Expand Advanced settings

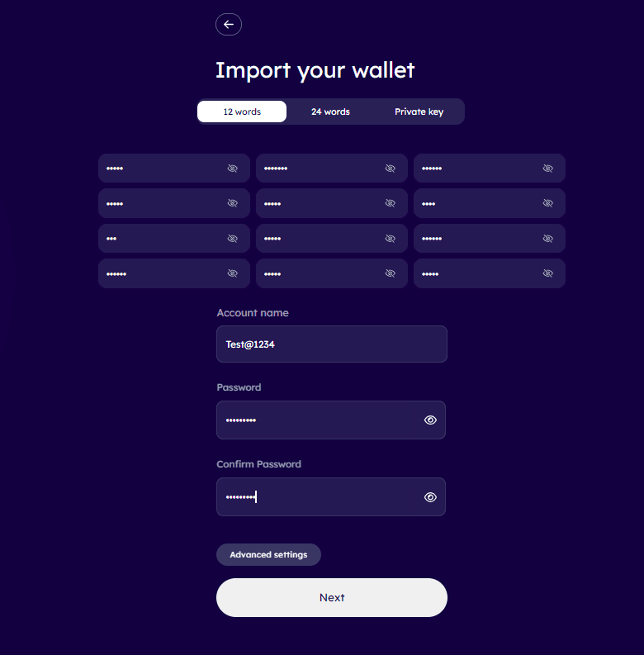point(268,555)
